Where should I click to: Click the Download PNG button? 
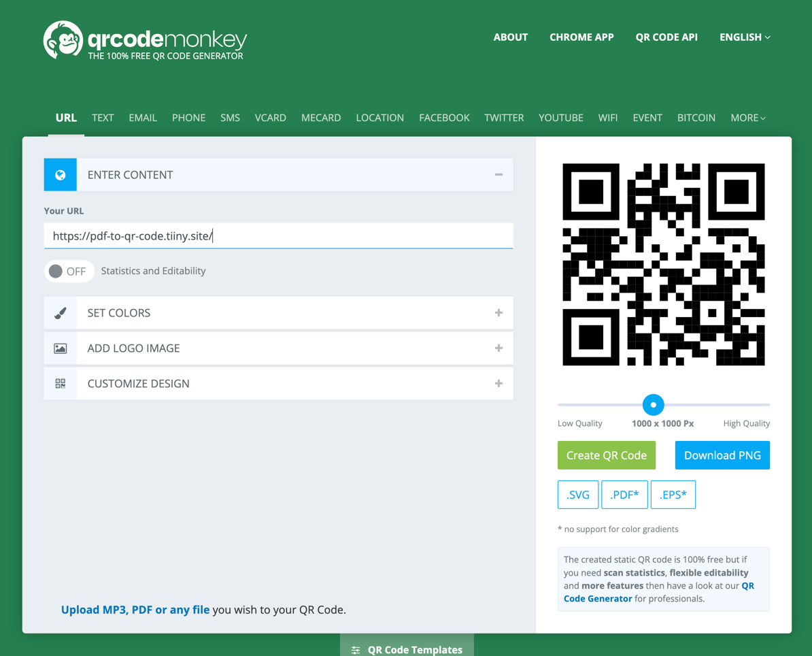tap(722, 455)
